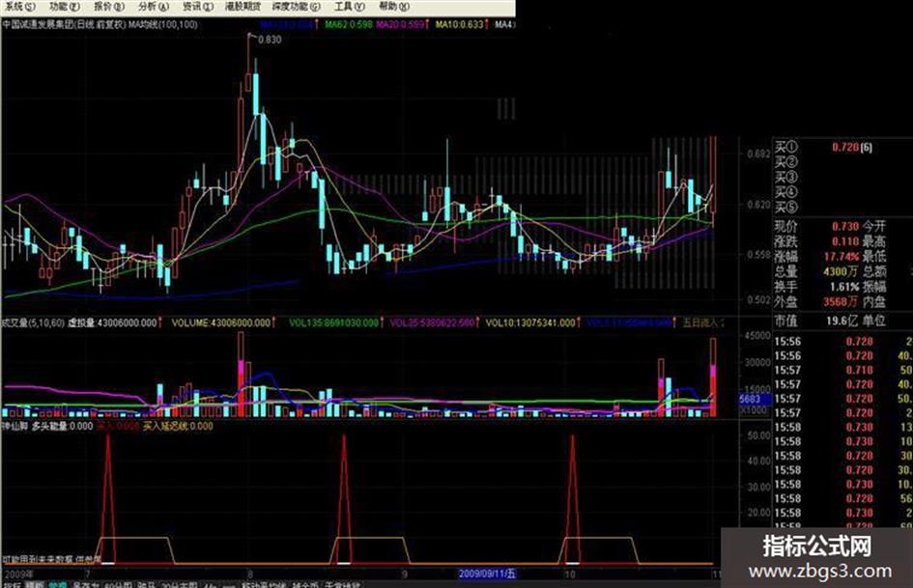Screen dimensions: 913x588
Task: Click the month 9 marker on time axis
Action: [405, 574]
